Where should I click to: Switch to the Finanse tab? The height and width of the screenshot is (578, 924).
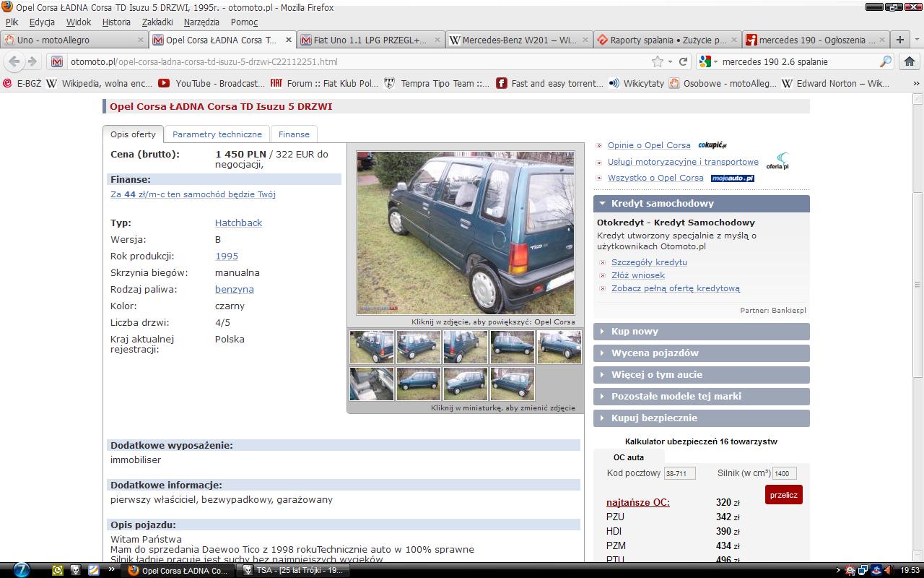(294, 134)
